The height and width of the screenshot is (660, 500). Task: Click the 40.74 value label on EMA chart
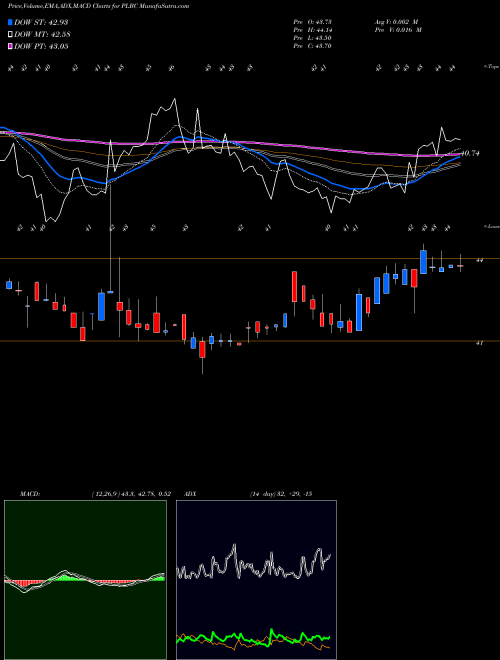[470, 154]
